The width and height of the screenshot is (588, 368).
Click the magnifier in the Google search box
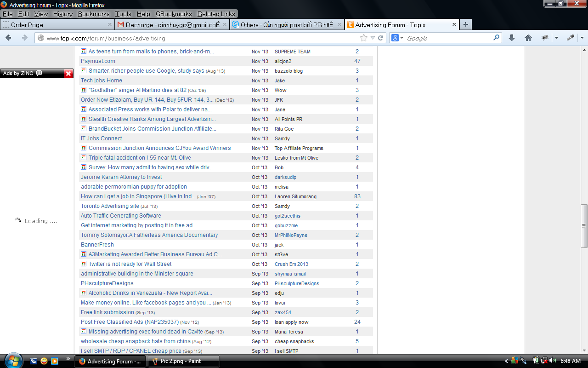point(497,38)
